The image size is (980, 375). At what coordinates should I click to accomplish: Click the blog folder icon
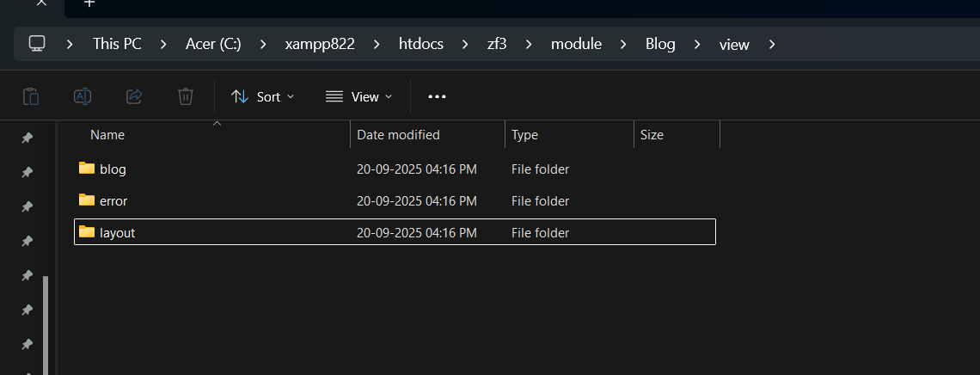(x=87, y=169)
